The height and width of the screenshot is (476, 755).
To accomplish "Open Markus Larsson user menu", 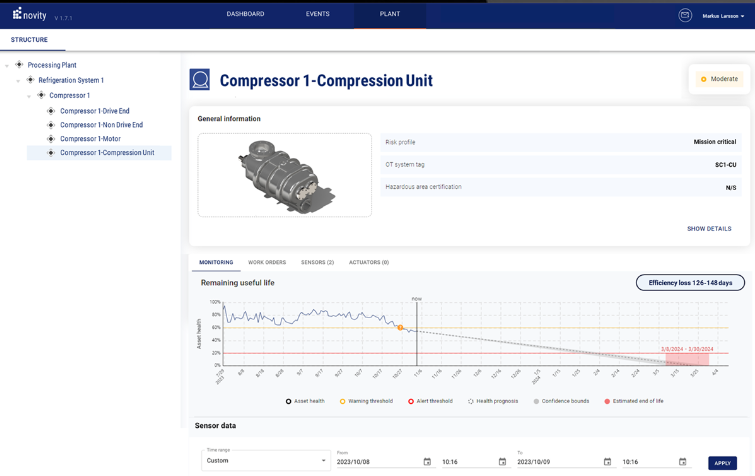I will pos(723,16).
